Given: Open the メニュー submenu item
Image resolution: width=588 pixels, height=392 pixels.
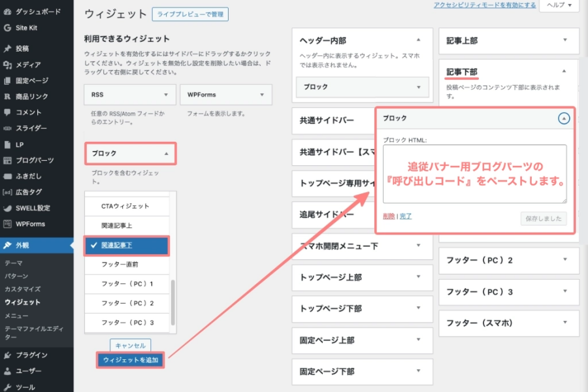Looking at the screenshot, I should 16,316.
